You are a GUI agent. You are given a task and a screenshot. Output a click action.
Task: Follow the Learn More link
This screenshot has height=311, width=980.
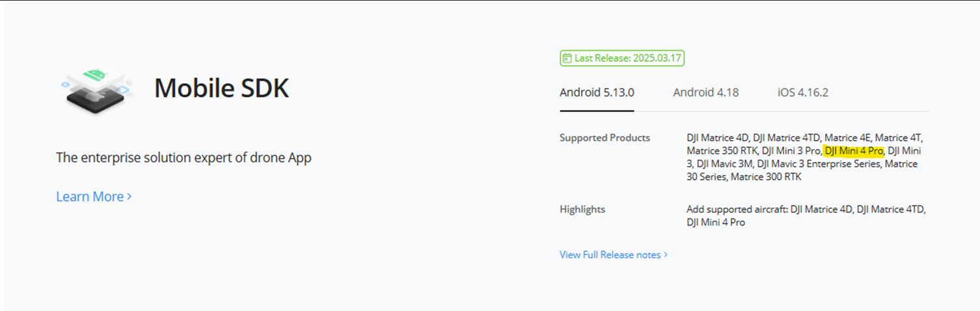(x=94, y=196)
